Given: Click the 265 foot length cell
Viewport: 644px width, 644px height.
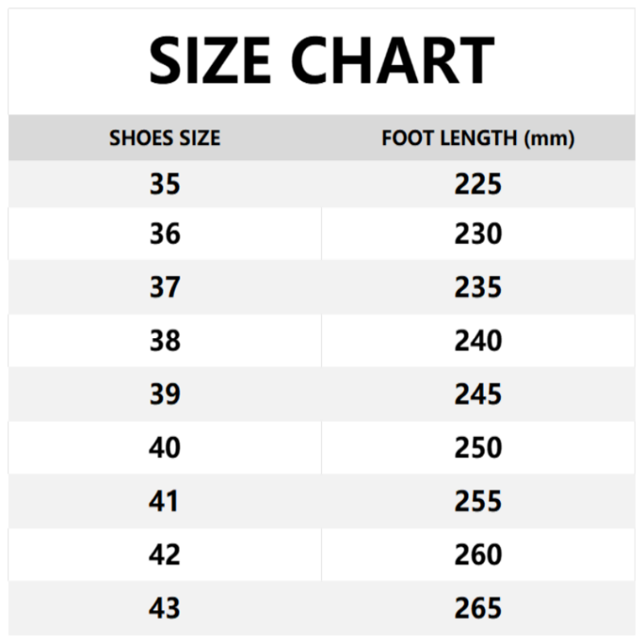Looking at the screenshot, I should click(x=478, y=608).
